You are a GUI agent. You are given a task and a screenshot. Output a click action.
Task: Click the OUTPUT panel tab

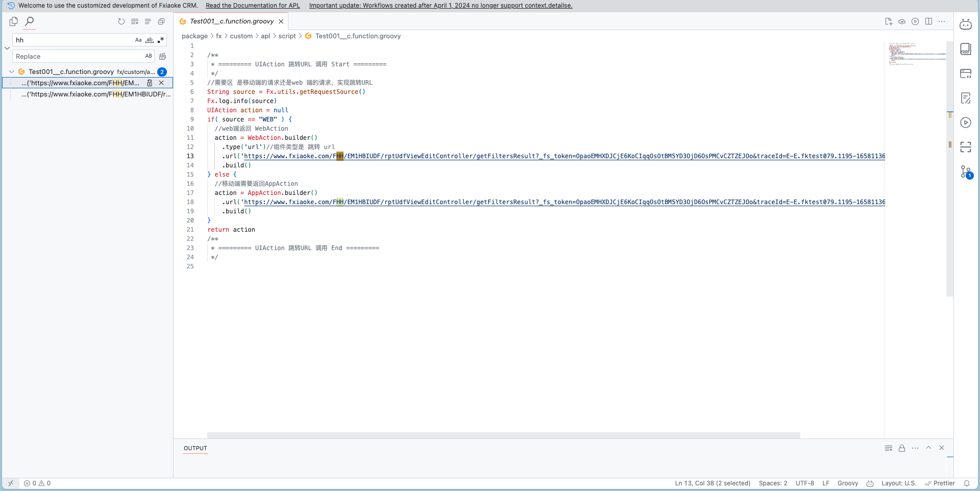[195, 448]
